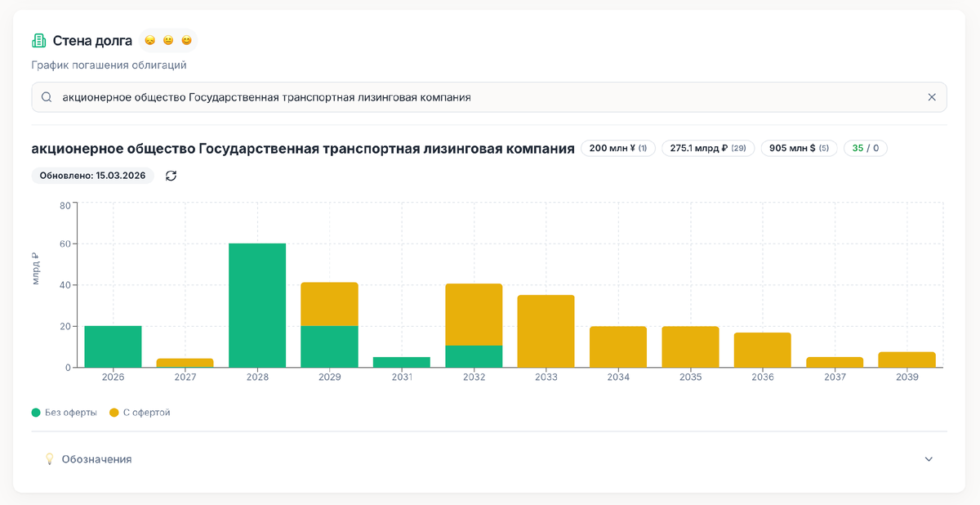Select the 2036 yellow bar
980x505 pixels.
(x=763, y=350)
